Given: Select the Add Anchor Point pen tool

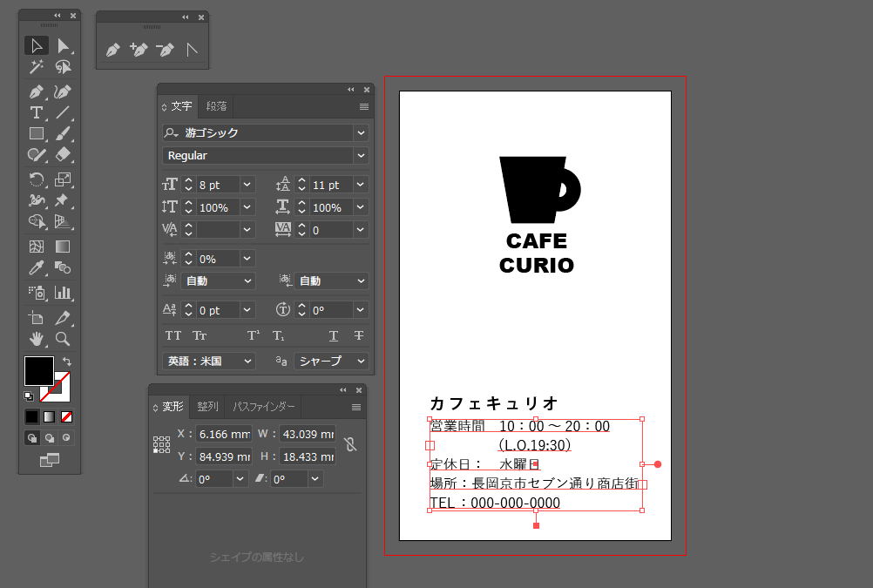Looking at the screenshot, I should pos(139,50).
